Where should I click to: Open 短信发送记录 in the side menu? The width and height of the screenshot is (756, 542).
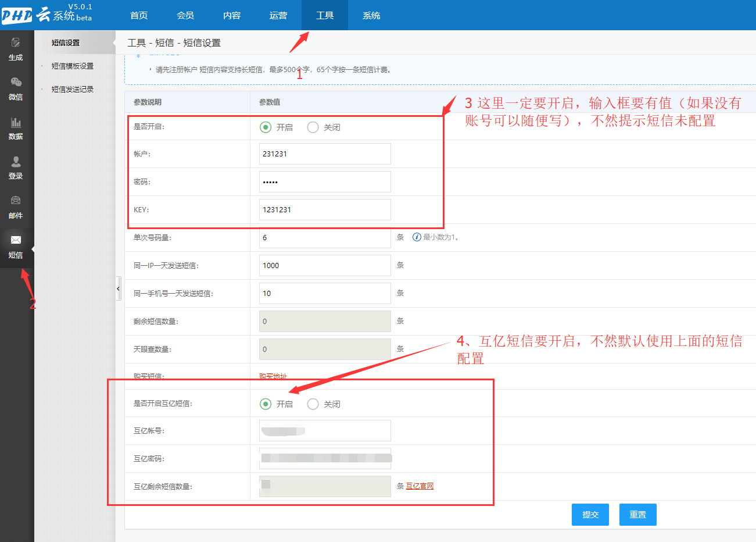(x=73, y=90)
